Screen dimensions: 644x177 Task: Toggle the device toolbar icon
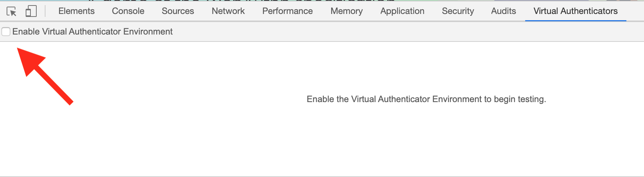coord(31,11)
